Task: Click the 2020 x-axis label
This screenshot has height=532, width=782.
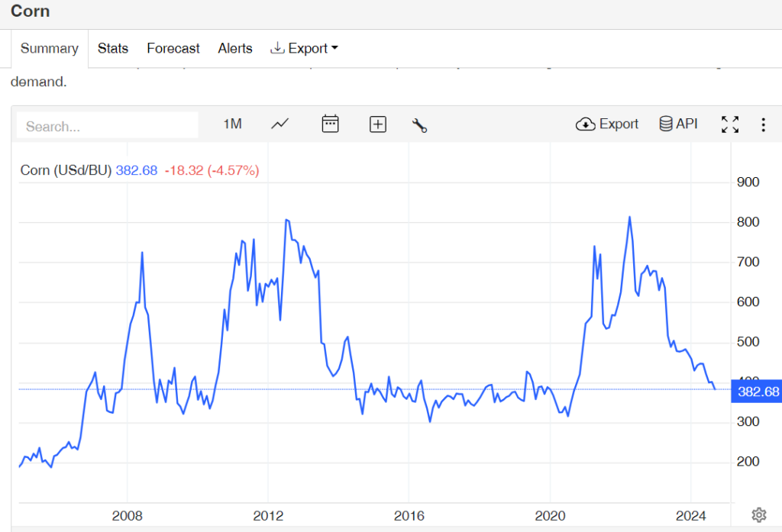Action: pyautogui.click(x=550, y=515)
